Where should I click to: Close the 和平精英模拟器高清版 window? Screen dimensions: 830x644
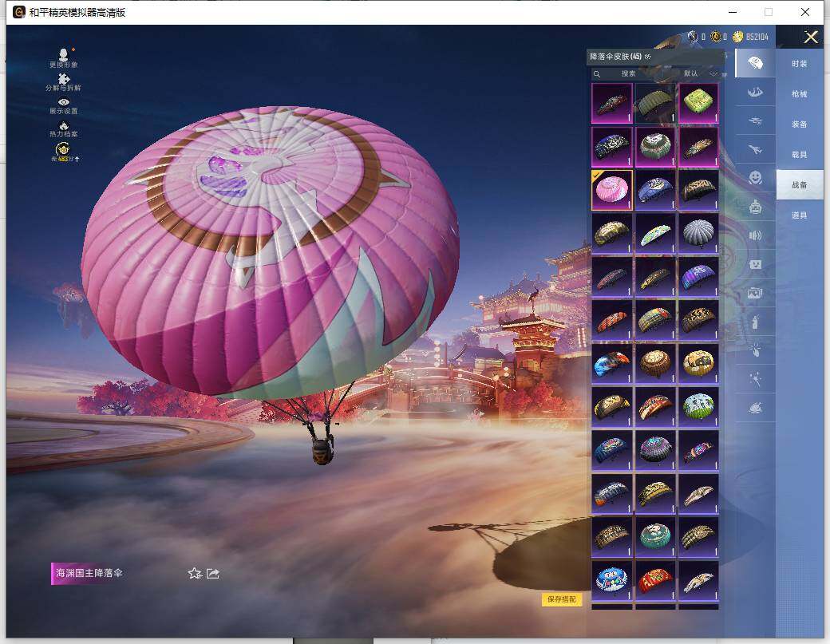[804, 12]
